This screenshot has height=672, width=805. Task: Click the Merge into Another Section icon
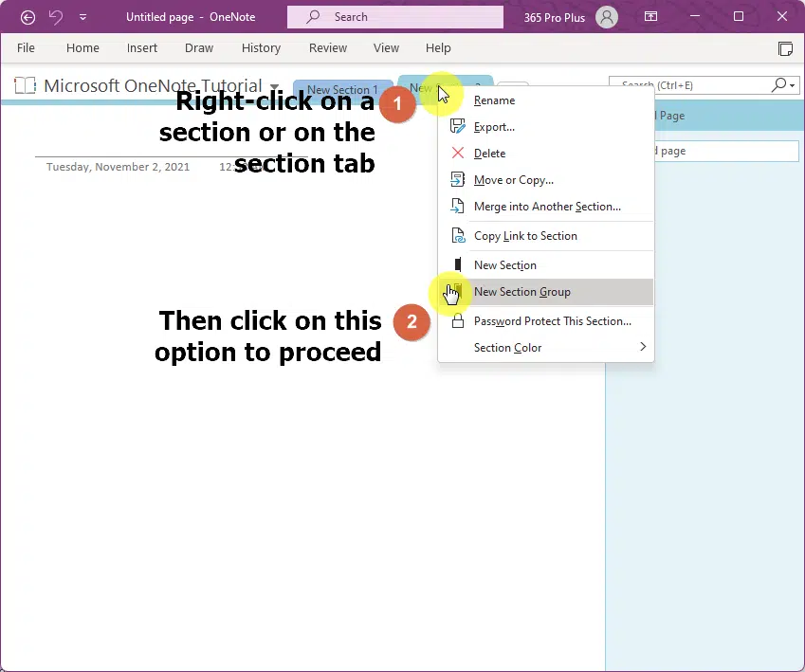click(457, 206)
